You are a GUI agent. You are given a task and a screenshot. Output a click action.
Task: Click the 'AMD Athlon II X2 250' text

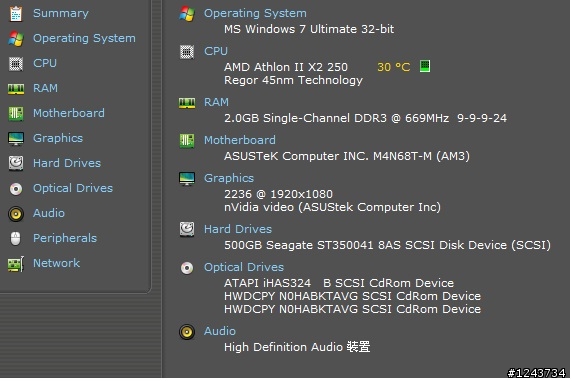(286, 68)
